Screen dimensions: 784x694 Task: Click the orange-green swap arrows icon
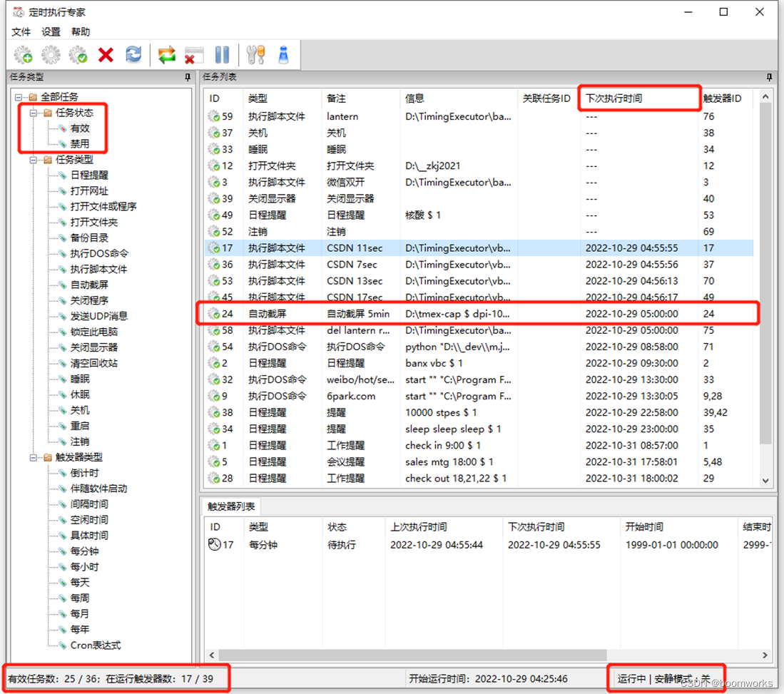[x=166, y=55]
